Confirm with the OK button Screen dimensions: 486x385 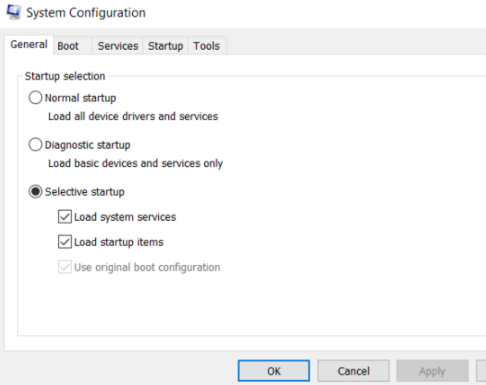pos(274,371)
